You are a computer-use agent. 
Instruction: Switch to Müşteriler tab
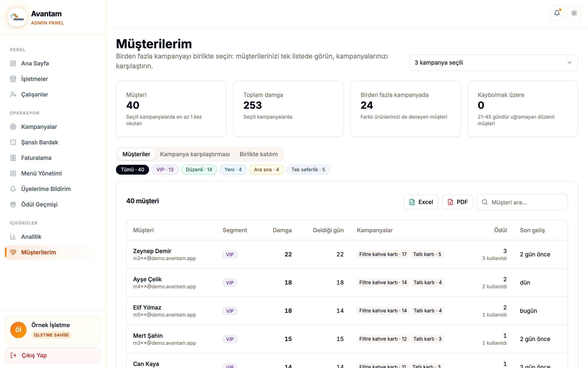[x=136, y=154]
